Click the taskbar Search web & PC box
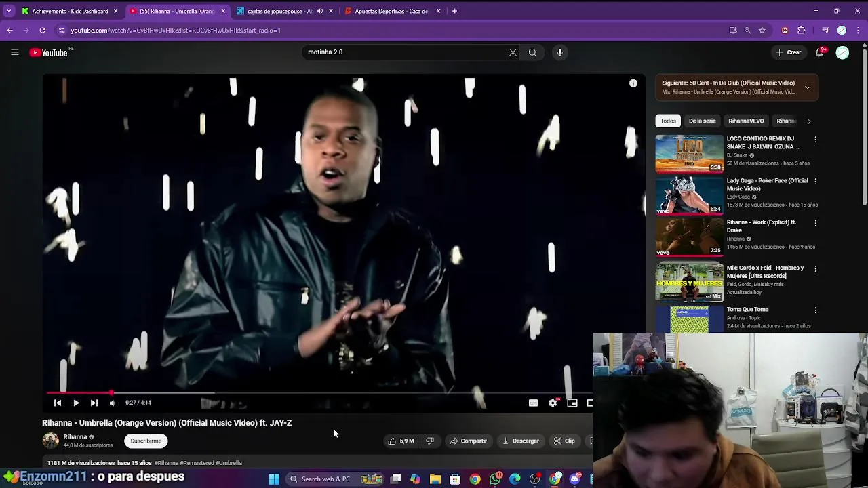The width and height of the screenshot is (868, 488). click(336, 479)
